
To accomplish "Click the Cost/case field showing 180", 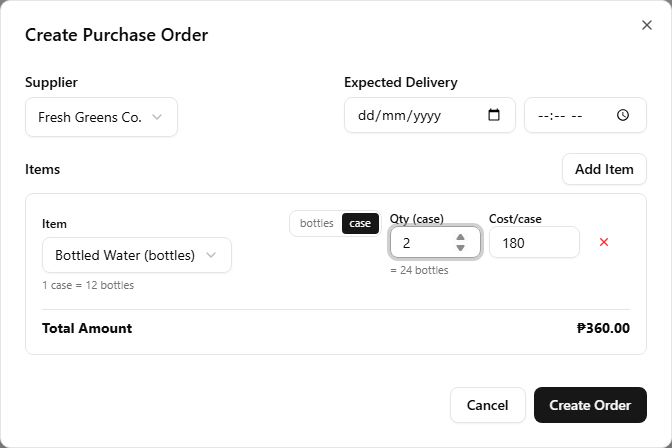I will coord(534,243).
